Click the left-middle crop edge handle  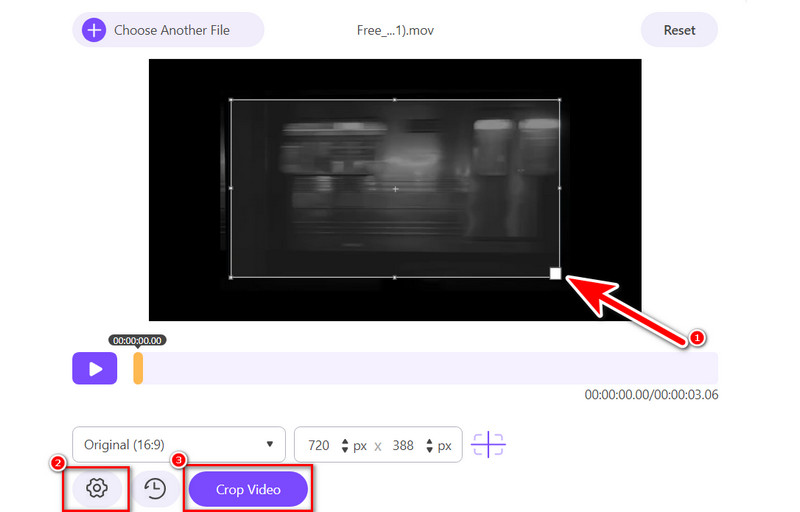click(231, 188)
